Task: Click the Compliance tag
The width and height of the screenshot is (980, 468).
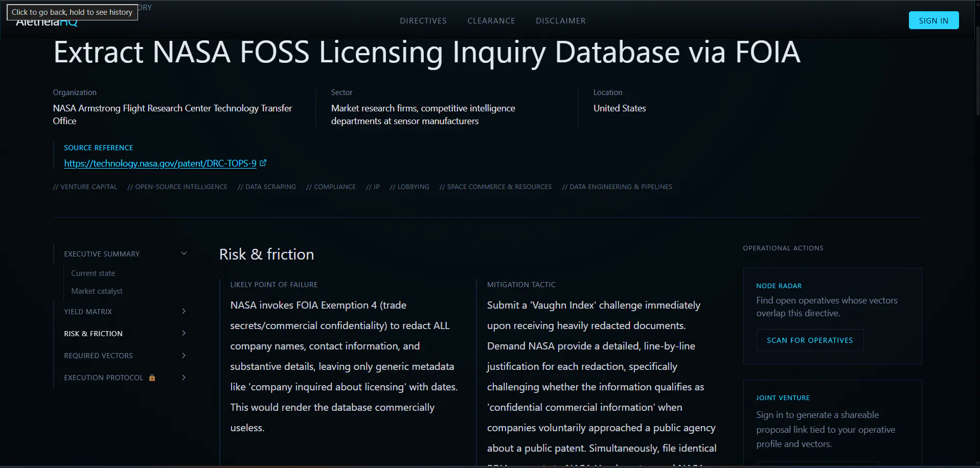Action: point(331,187)
